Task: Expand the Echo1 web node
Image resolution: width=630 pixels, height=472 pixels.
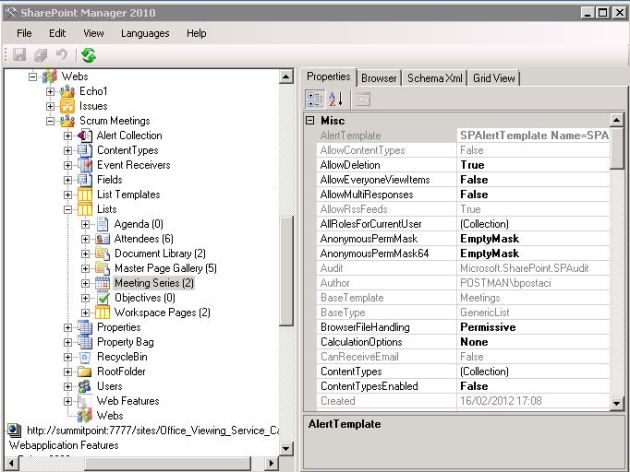Action: click(x=51, y=91)
